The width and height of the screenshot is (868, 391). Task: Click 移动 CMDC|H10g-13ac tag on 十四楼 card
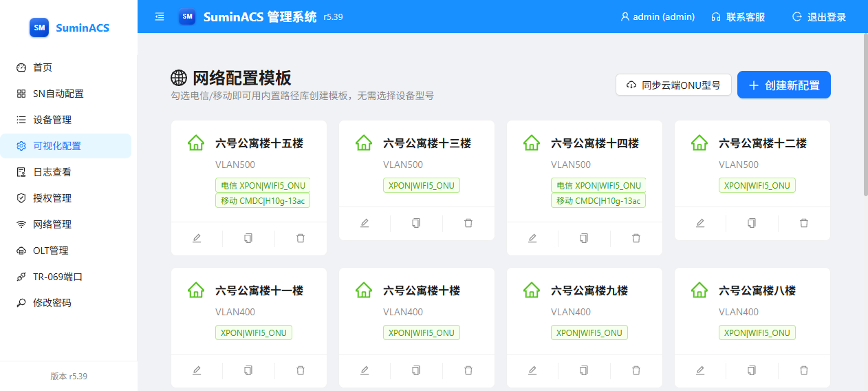pyautogui.click(x=598, y=200)
